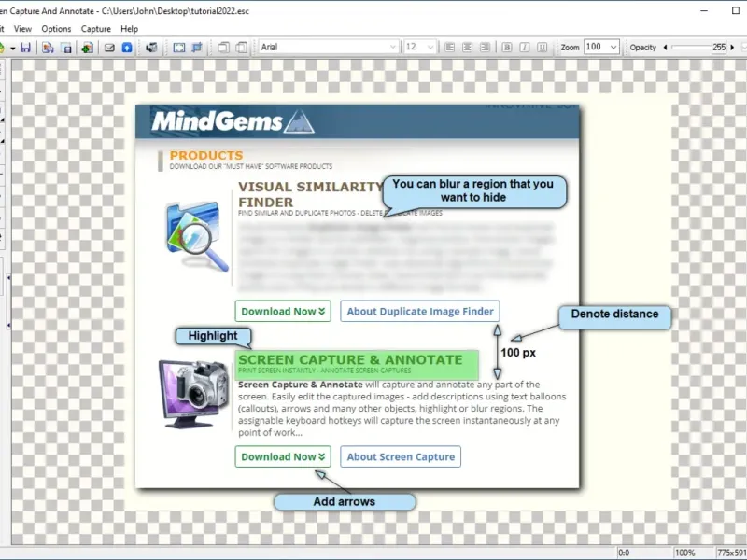
Task: Click the 100% status bar zoom value
Action: [684, 553]
